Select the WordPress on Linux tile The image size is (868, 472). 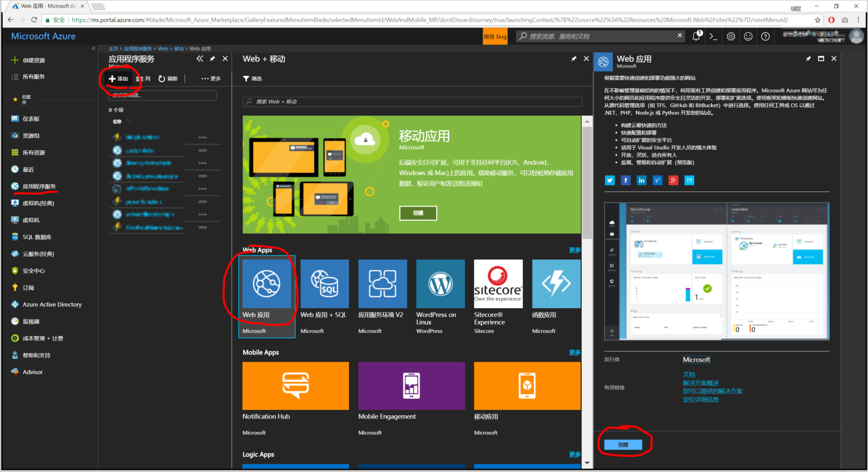coord(440,296)
